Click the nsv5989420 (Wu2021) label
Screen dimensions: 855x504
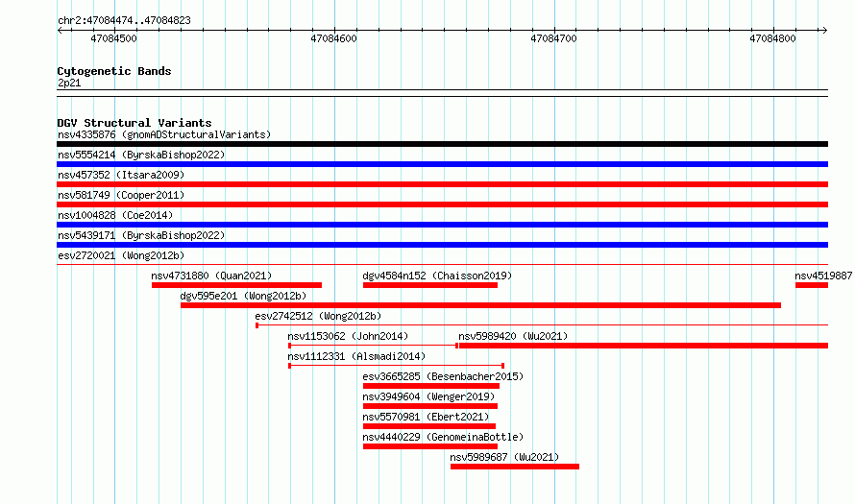513,336
